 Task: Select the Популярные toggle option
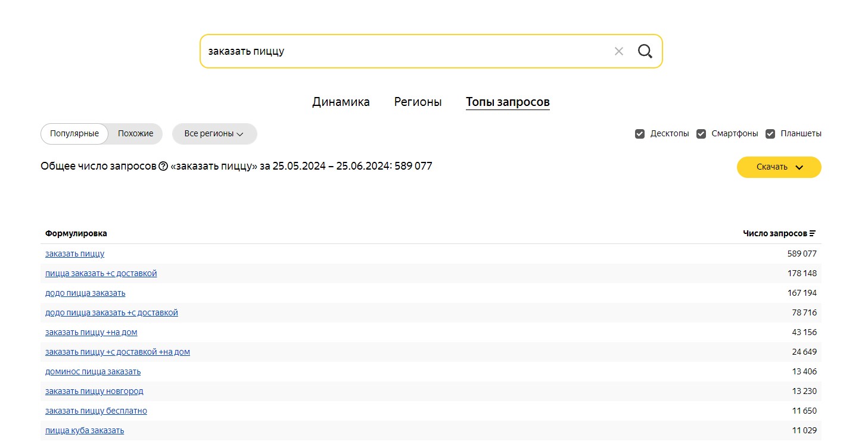74,134
